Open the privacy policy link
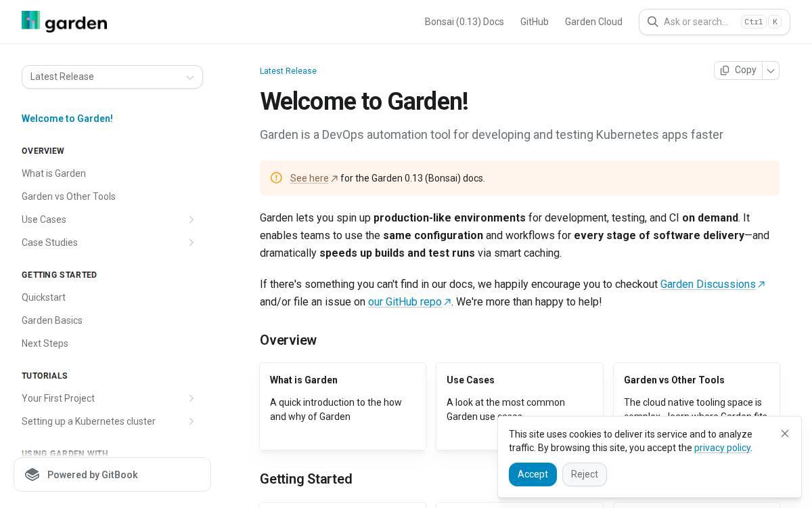 722,448
